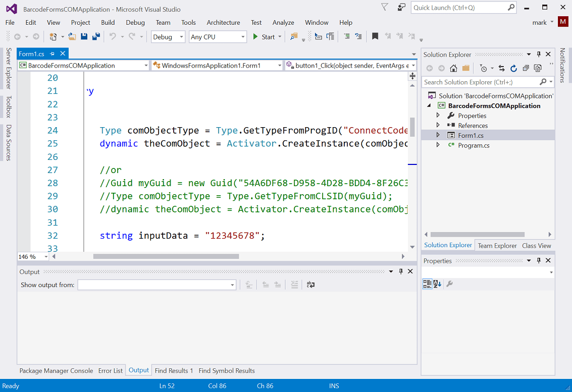Image resolution: width=572 pixels, height=392 pixels.
Task: Expand the References node
Action: [438, 125]
